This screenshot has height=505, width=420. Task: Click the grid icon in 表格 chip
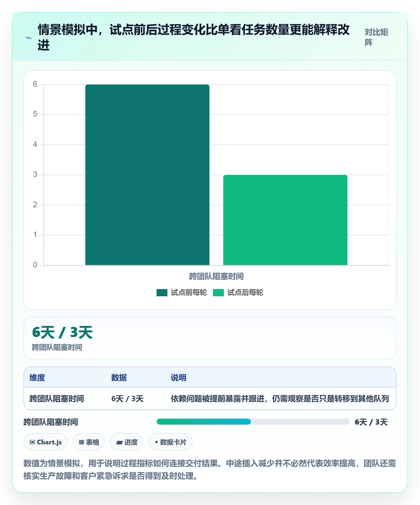click(81, 442)
